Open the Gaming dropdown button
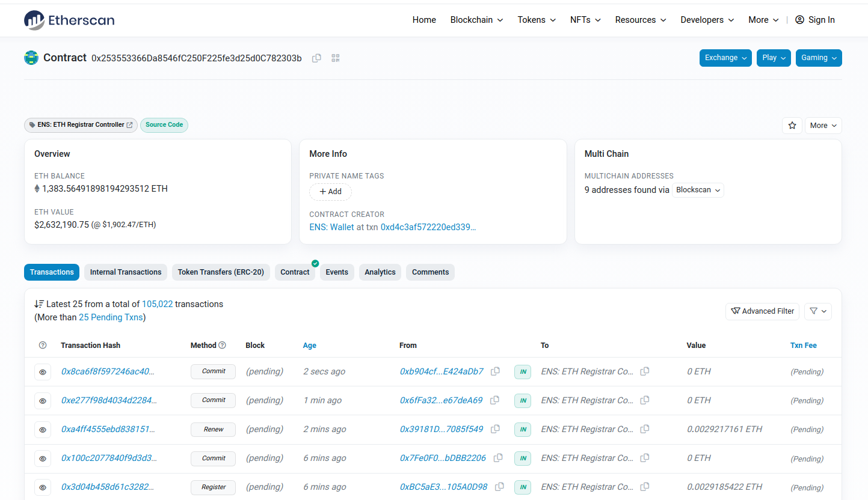868x500 pixels. 819,58
